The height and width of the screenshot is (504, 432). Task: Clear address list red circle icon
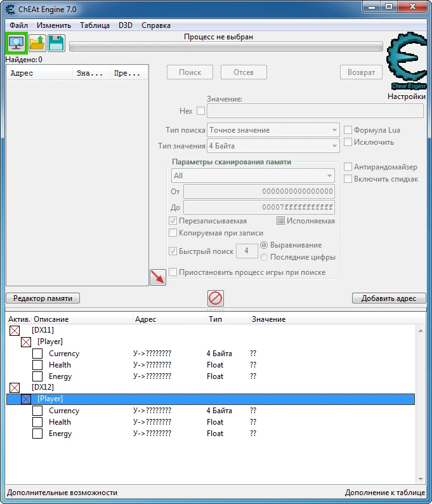(216, 298)
